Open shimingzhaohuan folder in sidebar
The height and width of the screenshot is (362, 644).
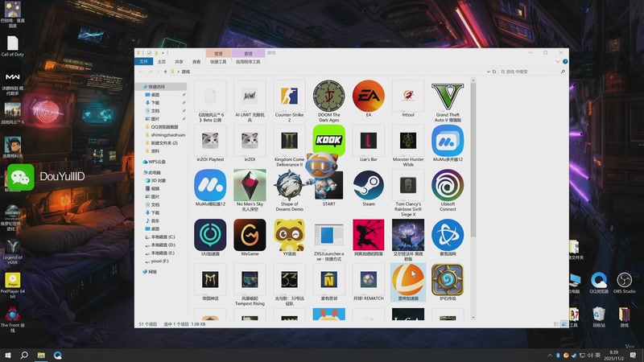pyautogui.click(x=167, y=135)
